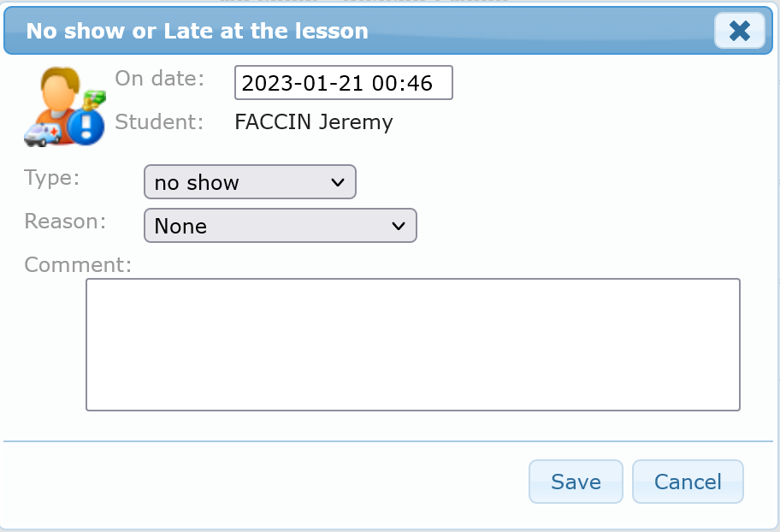The height and width of the screenshot is (532, 780).
Task: Click the chevron arrow of Reason dropdown
Action: [x=398, y=226]
